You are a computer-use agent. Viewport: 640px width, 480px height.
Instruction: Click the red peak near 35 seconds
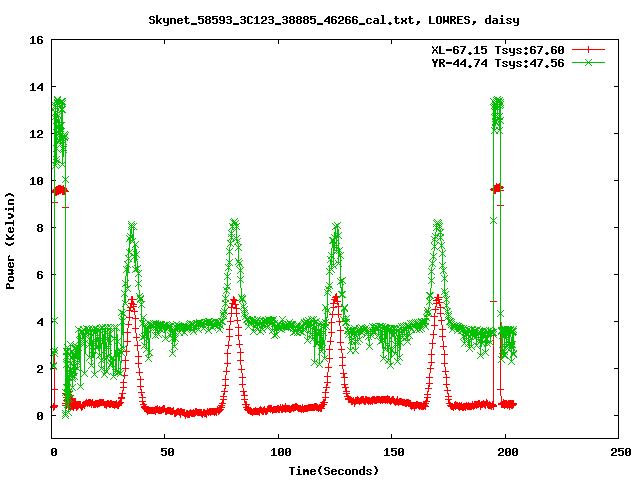tap(131, 302)
